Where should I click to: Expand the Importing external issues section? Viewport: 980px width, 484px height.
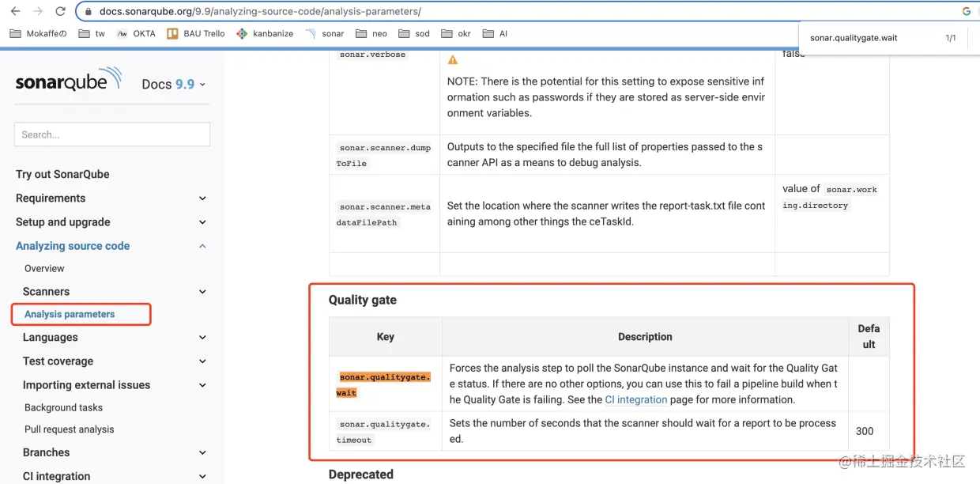tap(202, 385)
